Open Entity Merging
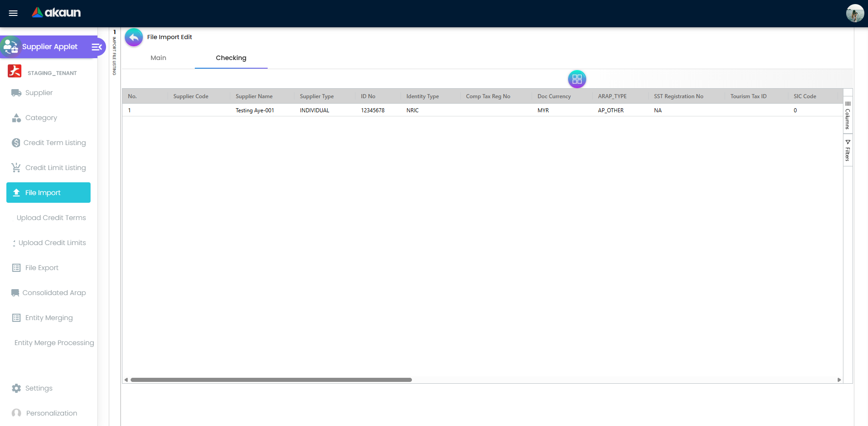Viewport: 868px width, 426px height. (x=49, y=318)
